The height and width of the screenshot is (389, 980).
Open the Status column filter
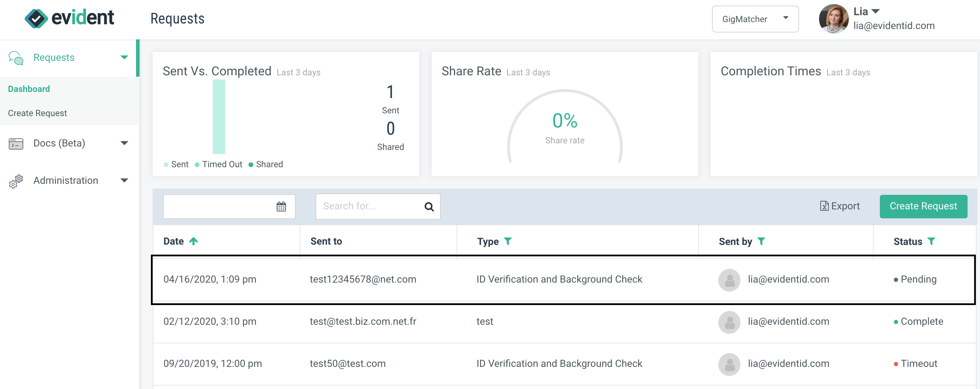[x=932, y=241]
